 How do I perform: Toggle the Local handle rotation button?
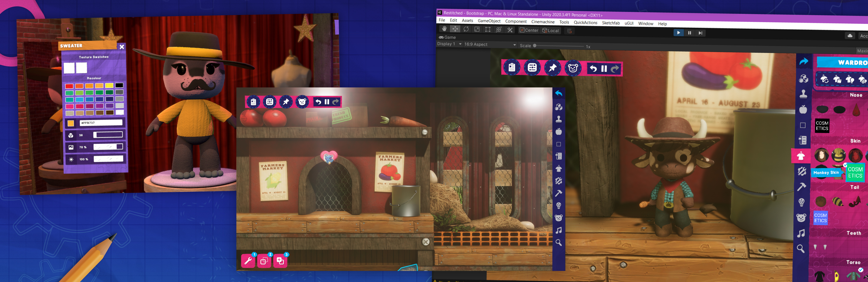[x=550, y=31]
